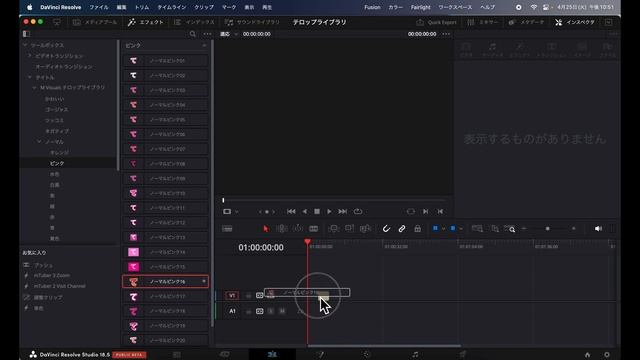Click the search magnifier in Effects panel

click(x=193, y=34)
